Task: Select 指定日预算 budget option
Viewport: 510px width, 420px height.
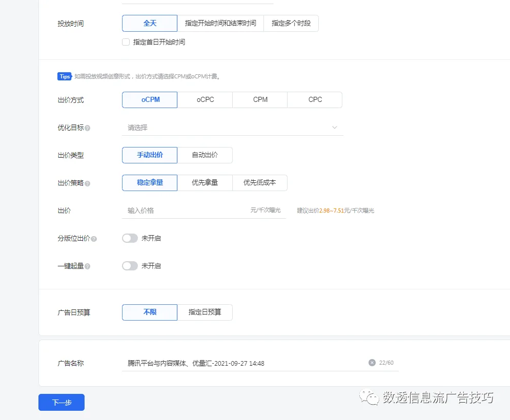Action: [x=205, y=312]
